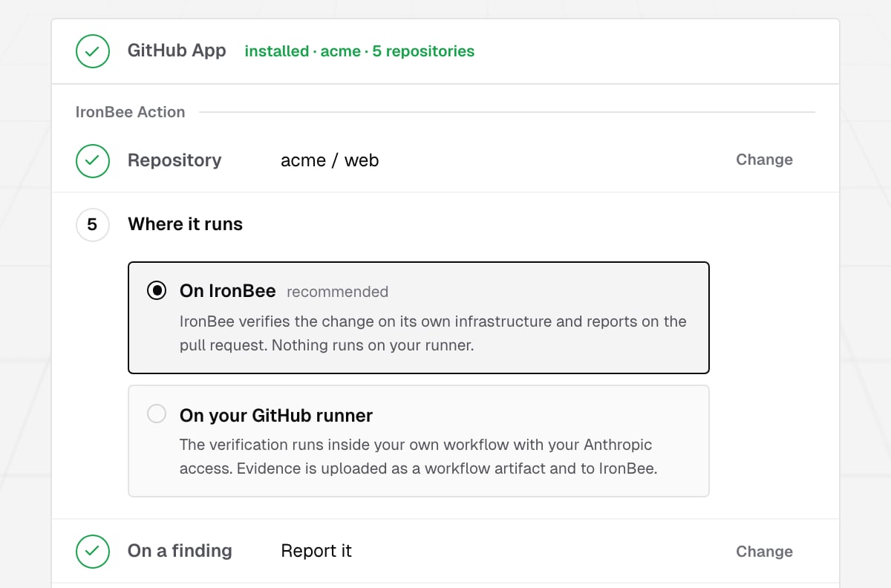Change the On a finding setting
891x588 pixels.
pos(764,552)
